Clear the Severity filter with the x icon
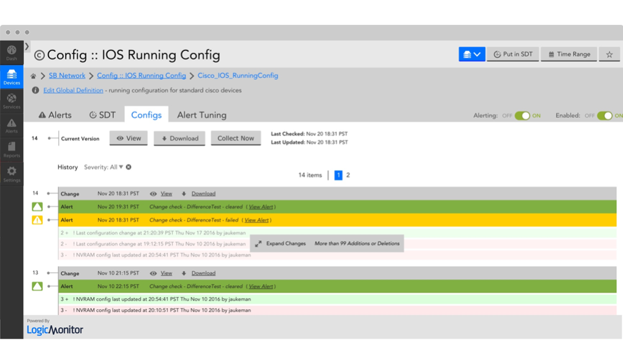The width and height of the screenshot is (623, 364). point(129,167)
